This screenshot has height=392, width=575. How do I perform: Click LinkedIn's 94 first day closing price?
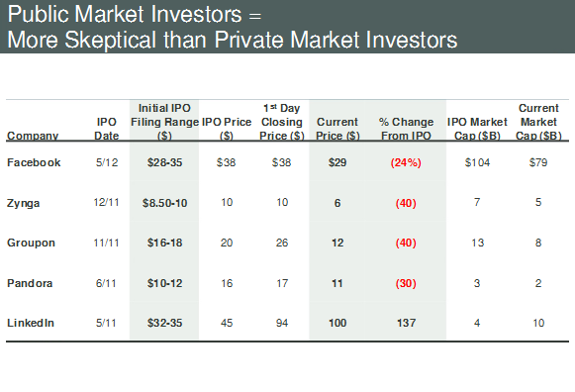point(282,323)
